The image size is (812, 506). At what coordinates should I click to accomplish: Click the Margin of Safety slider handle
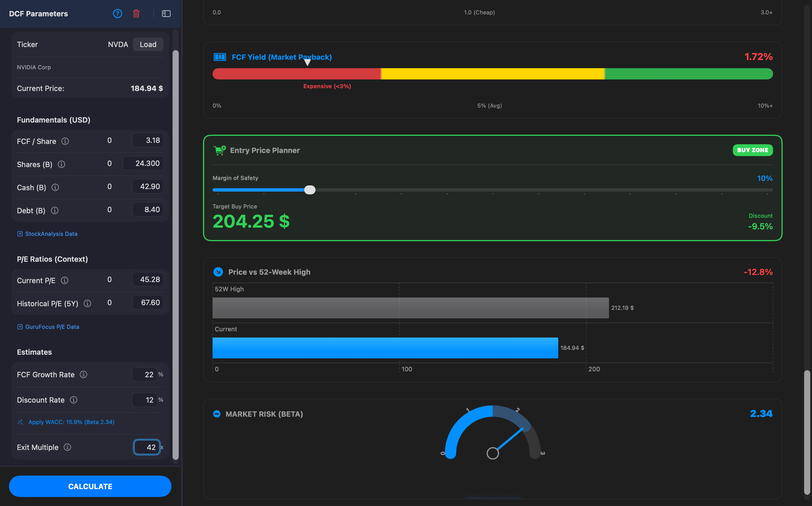coord(310,190)
